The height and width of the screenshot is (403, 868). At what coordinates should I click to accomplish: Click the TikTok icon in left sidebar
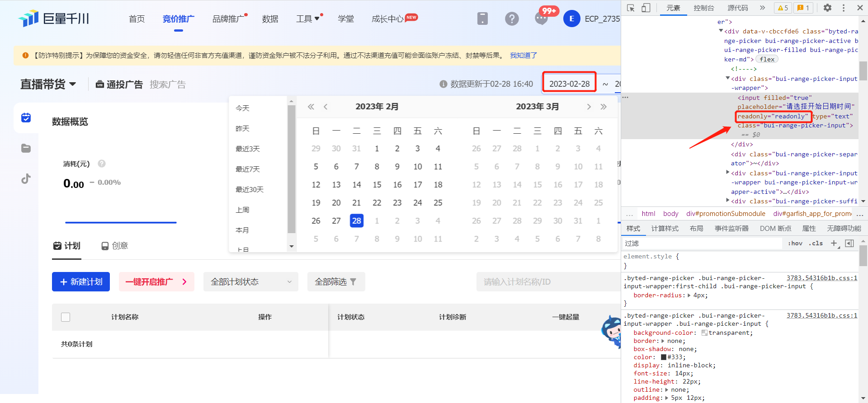click(26, 179)
